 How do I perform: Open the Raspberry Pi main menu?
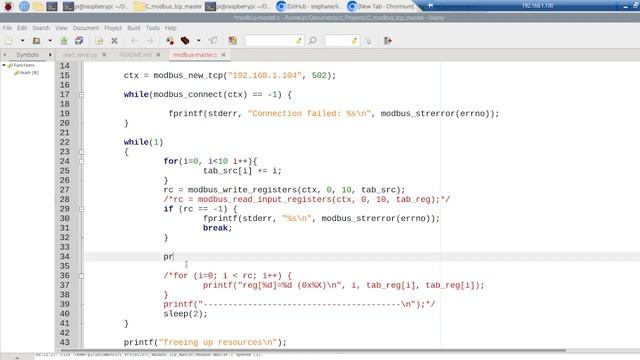coord(8,6)
